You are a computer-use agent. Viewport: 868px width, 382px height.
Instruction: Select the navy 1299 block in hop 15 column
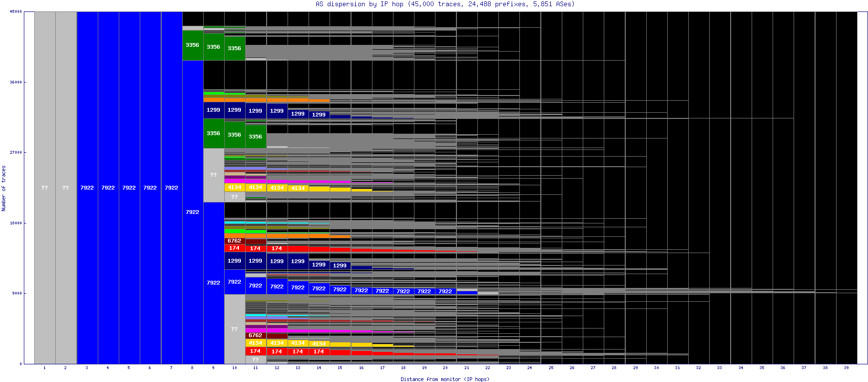[x=340, y=265]
